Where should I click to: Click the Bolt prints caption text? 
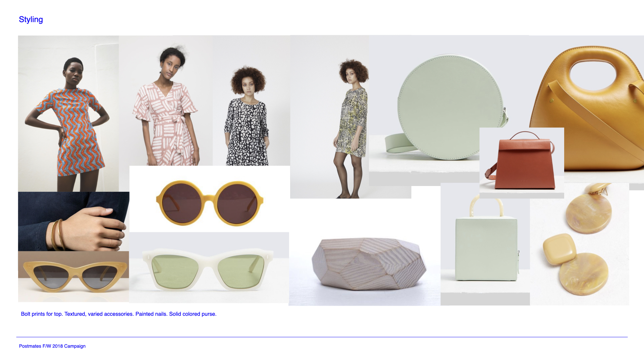coord(119,314)
